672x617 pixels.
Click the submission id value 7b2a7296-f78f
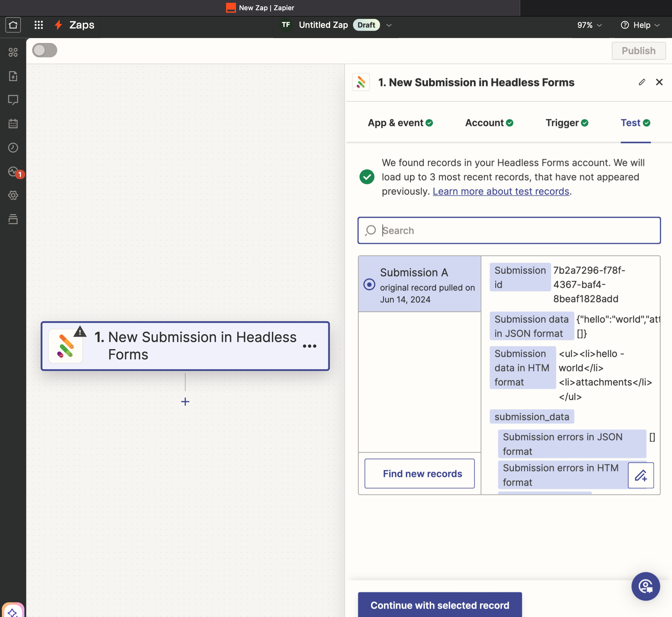point(589,284)
